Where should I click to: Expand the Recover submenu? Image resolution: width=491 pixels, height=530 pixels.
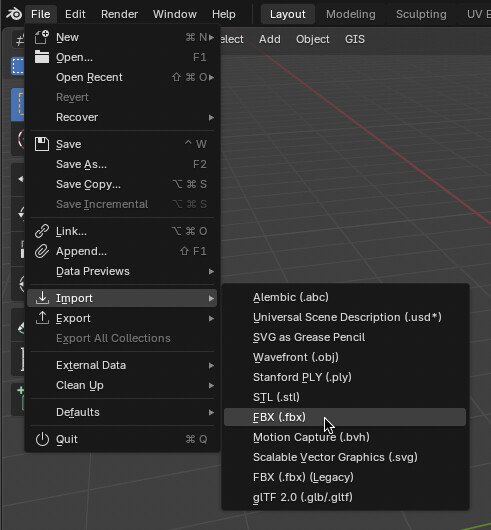[x=122, y=117]
